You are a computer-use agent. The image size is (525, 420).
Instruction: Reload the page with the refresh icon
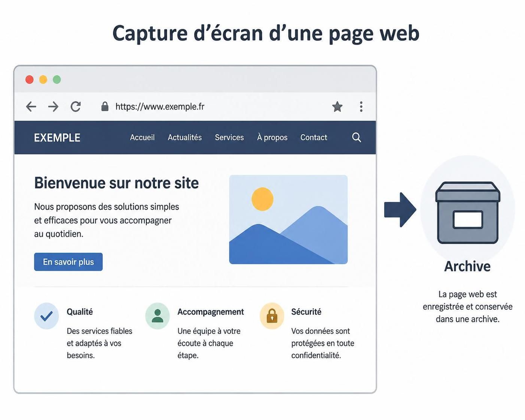(x=76, y=107)
